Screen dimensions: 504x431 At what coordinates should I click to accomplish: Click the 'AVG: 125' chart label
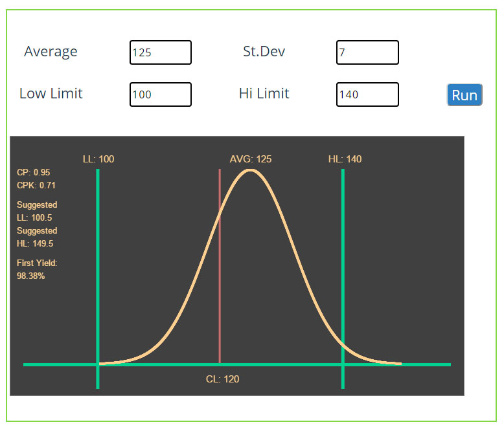(251, 159)
